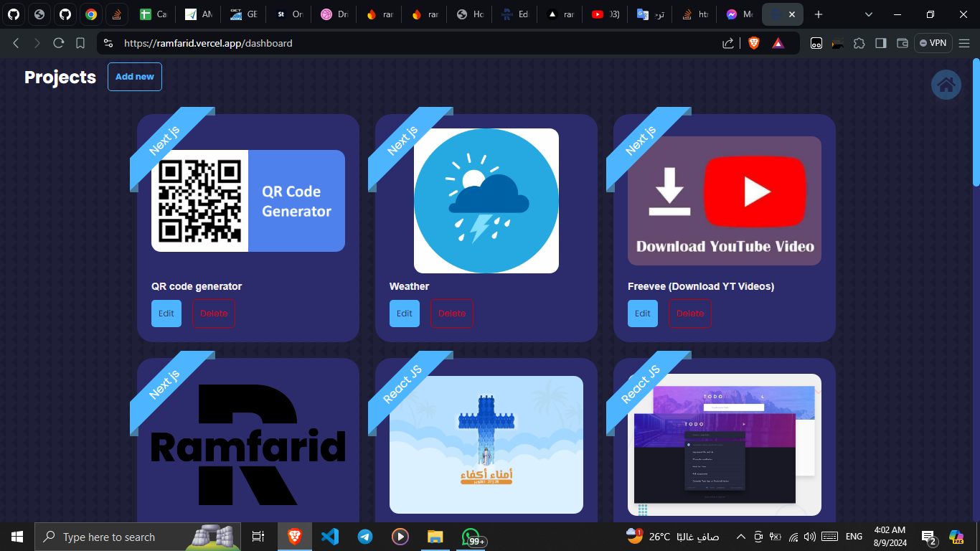Click the battery status tray icon
This screenshot has height=551, width=980.
point(775,537)
